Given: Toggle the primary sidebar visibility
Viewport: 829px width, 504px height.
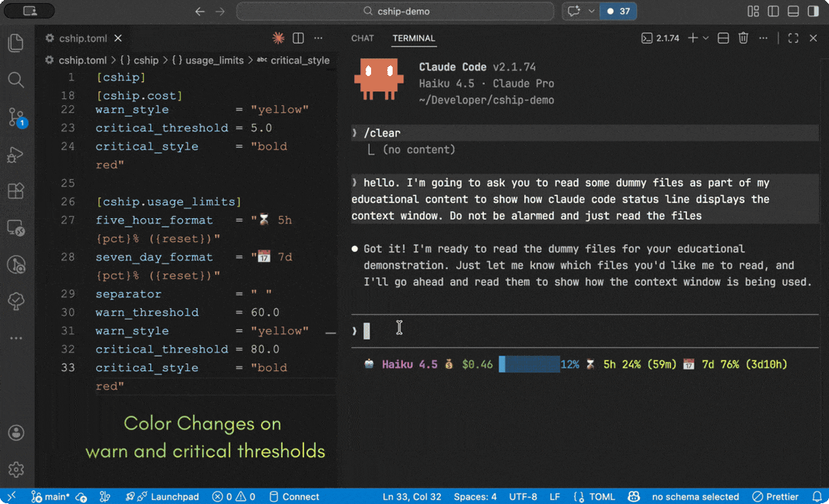Looking at the screenshot, I should (774, 11).
